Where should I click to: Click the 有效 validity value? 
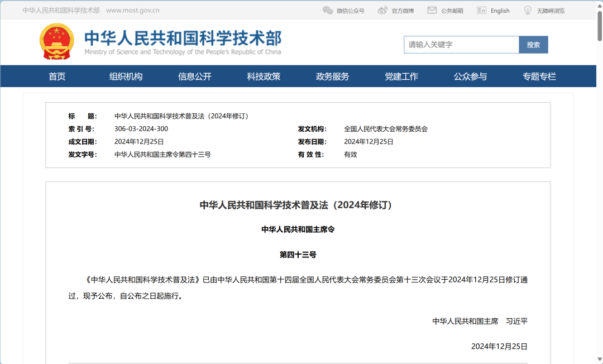(350, 155)
